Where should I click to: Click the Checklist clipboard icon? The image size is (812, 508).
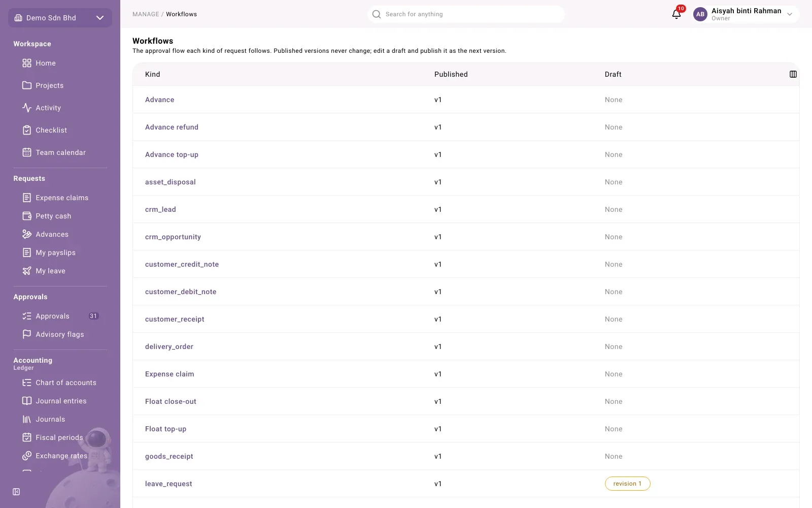tap(27, 130)
